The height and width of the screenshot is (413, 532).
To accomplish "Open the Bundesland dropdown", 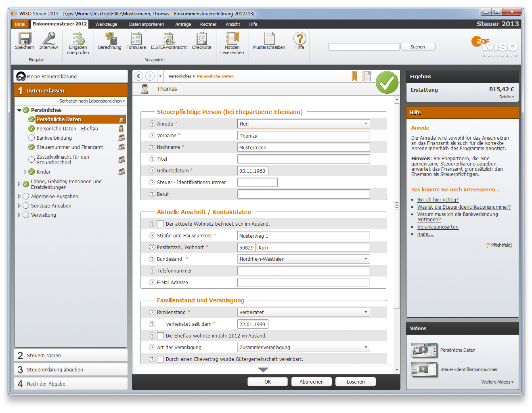I will click(366, 259).
